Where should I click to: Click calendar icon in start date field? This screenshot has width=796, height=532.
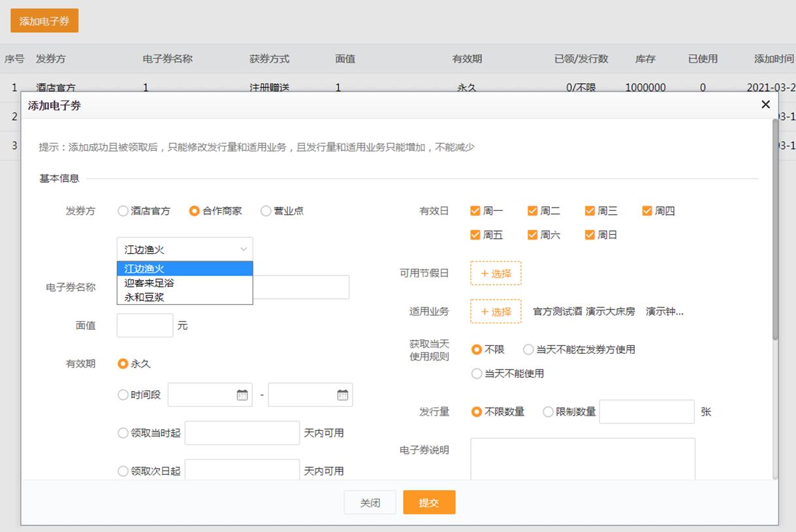pos(242,395)
